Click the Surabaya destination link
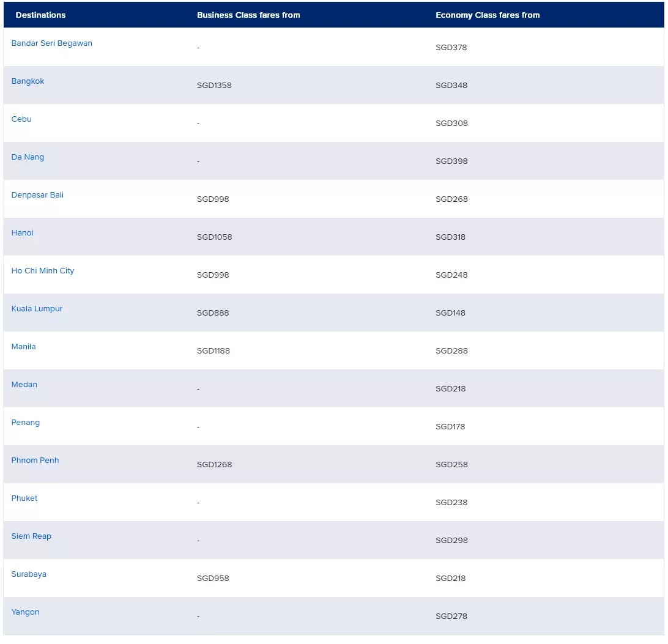Image resolution: width=668 pixels, height=644 pixels. click(x=29, y=574)
